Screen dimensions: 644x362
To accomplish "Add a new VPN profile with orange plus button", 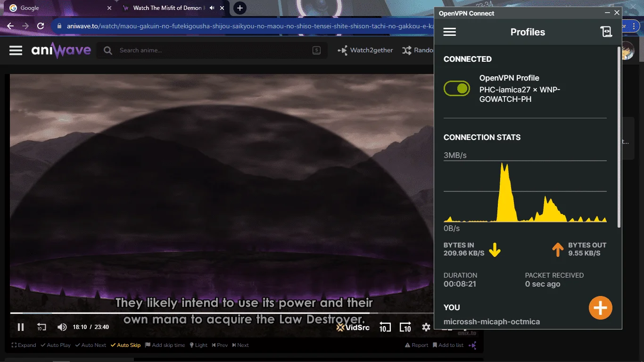I will [x=600, y=308].
